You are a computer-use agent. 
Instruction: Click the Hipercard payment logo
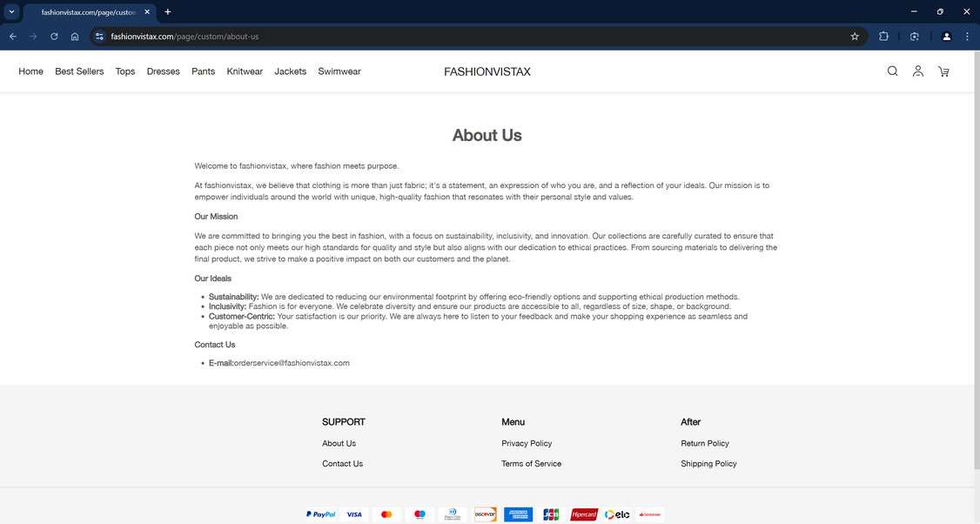(x=584, y=514)
